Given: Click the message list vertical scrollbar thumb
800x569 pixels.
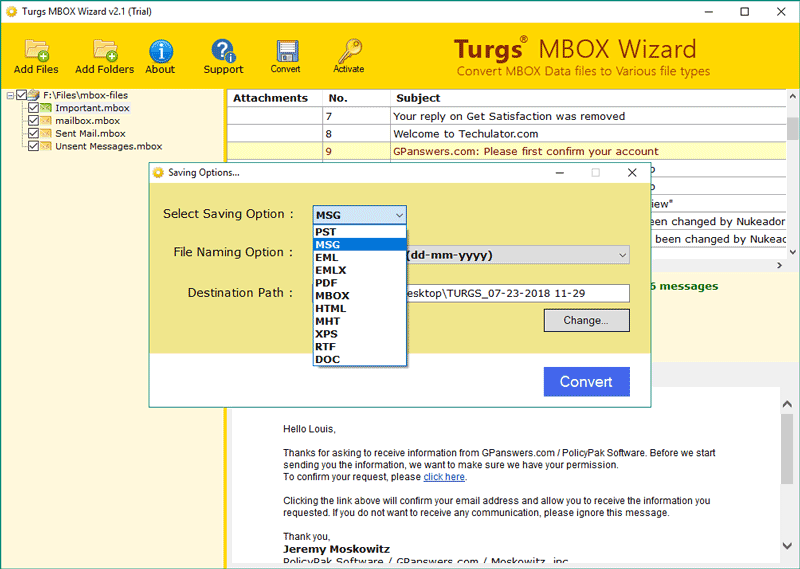Looking at the screenshot, I should point(792,128).
